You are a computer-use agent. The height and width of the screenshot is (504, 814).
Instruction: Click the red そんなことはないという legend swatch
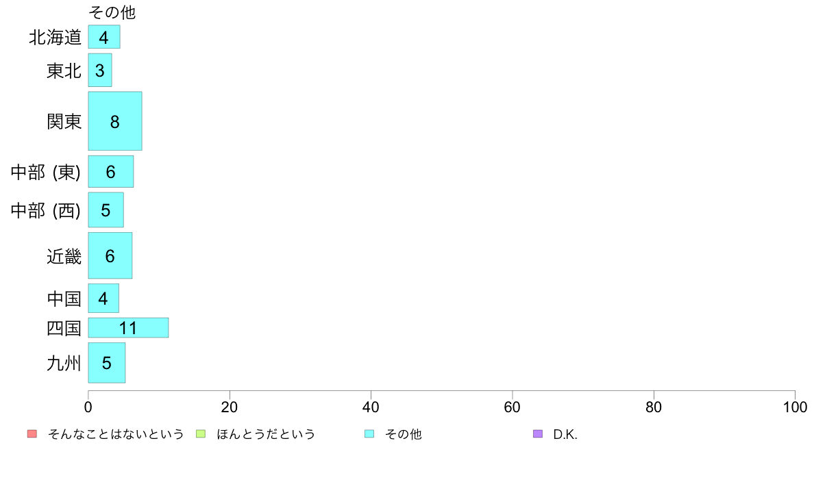click(32, 434)
